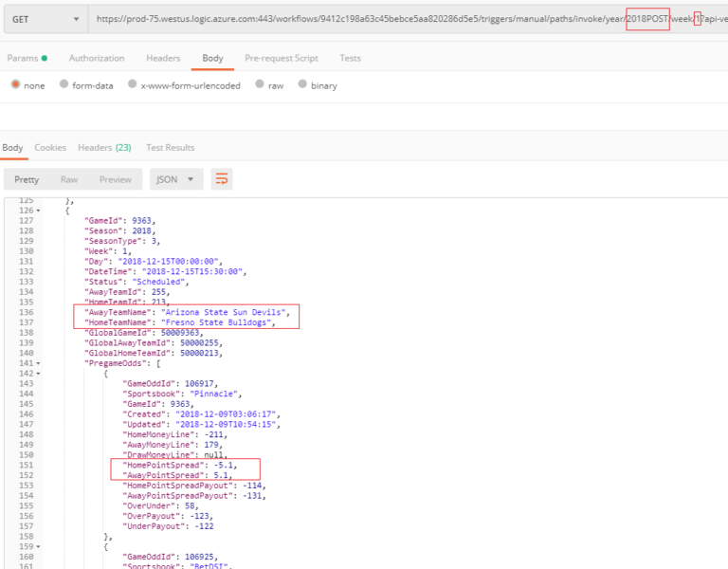Image resolution: width=728 pixels, height=569 pixels.
Task: Switch to the Authorization request tab
Action: tap(97, 58)
